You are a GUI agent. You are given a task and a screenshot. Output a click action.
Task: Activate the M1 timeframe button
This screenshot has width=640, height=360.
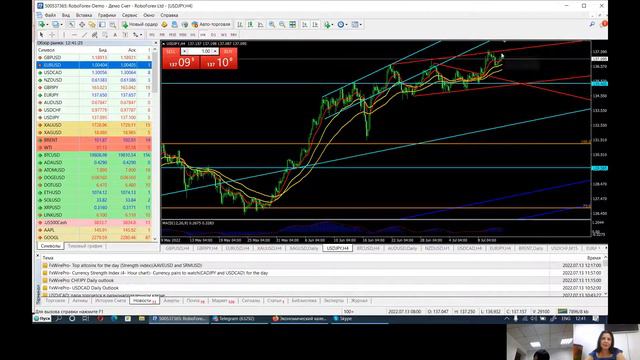pos(152,35)
